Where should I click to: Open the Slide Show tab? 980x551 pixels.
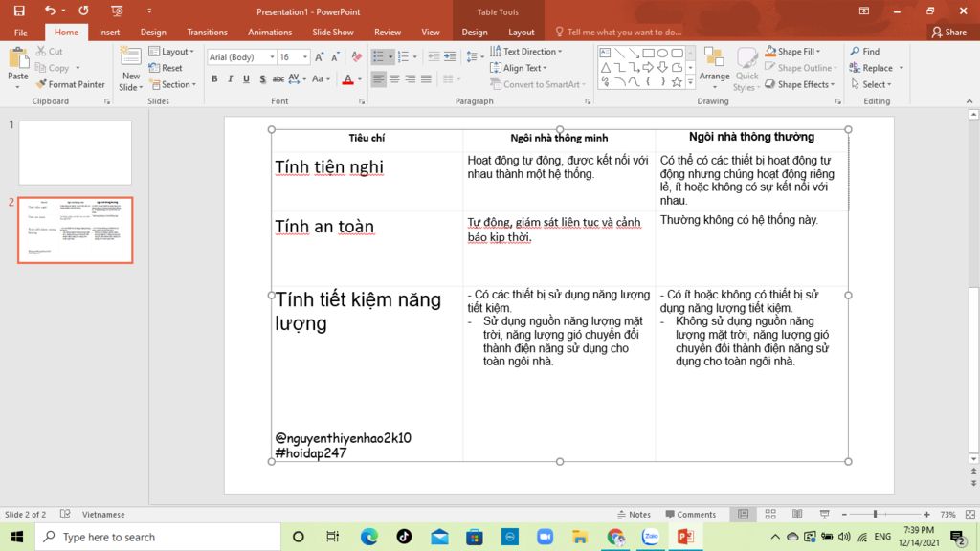(333, 32)
